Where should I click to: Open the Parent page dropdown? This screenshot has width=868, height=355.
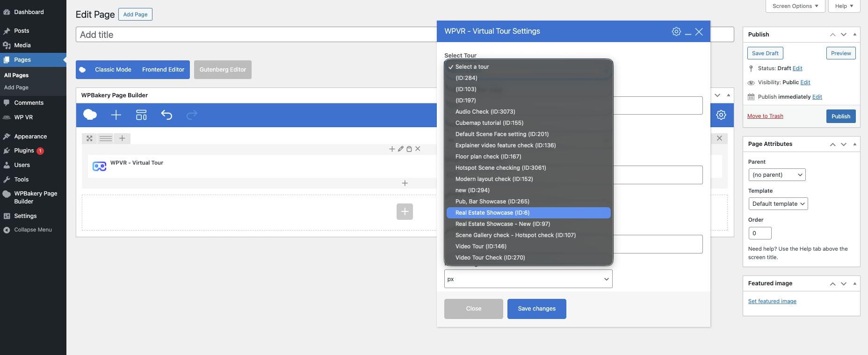coord(776,175)
